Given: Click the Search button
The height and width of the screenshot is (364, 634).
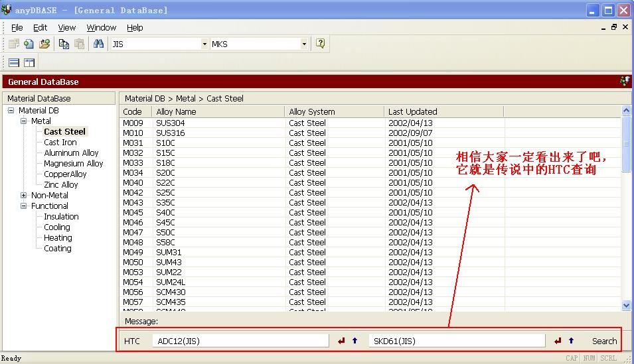Looking at the screenshot, I should coord(604,341).
